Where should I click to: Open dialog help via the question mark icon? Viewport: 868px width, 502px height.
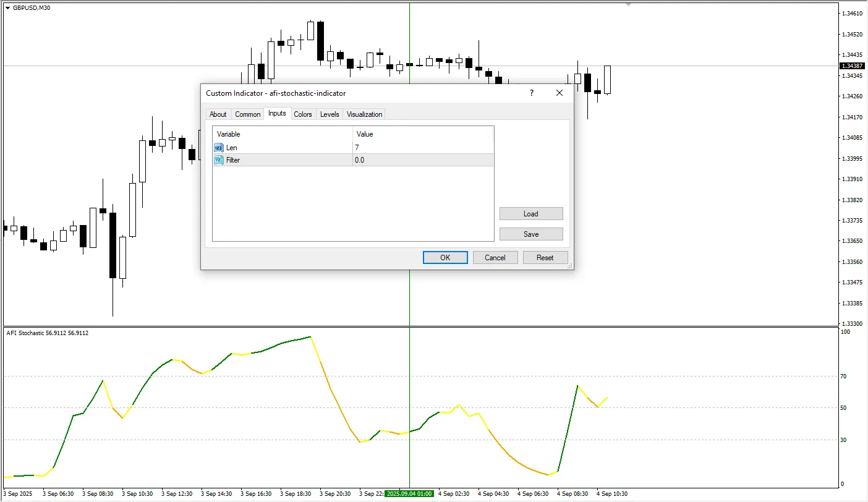[530, 93]
